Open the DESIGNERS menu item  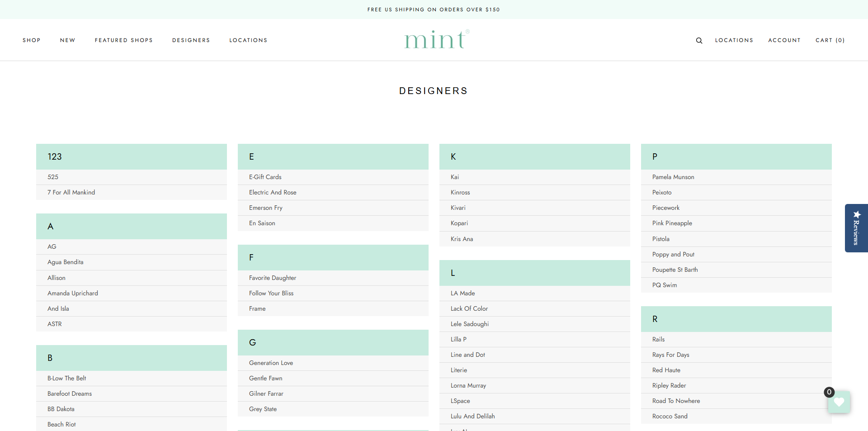[x=191, y=40]
